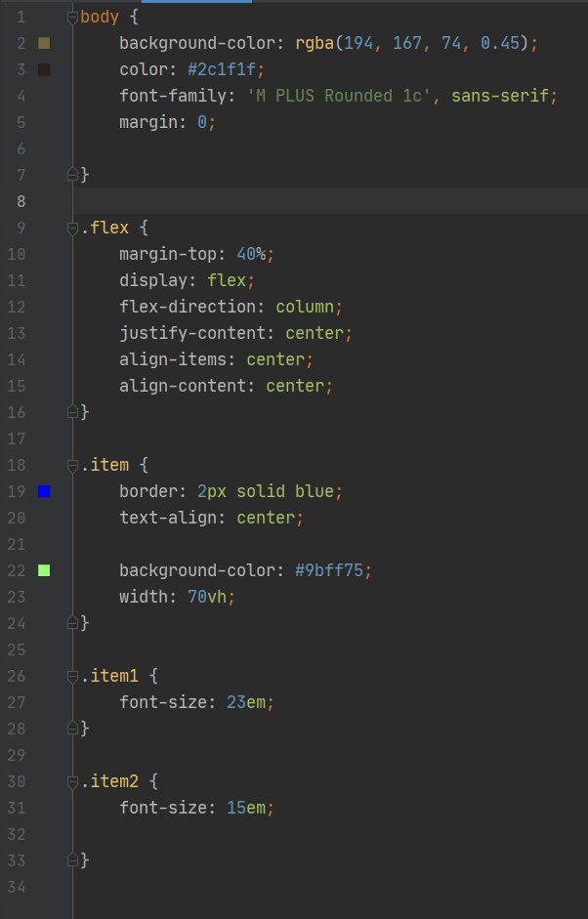Click the 'display' property name
588x919 pixels.
tap(153, 280)
